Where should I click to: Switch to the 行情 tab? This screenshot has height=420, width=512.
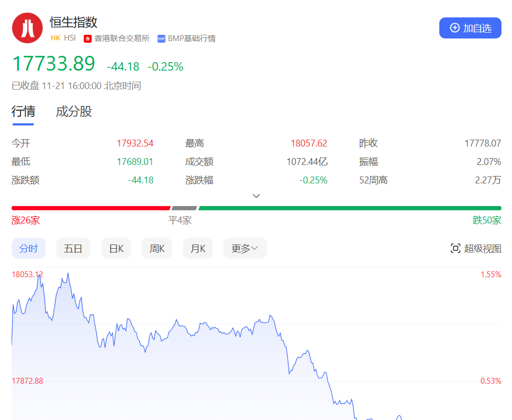tap(23, 111)
